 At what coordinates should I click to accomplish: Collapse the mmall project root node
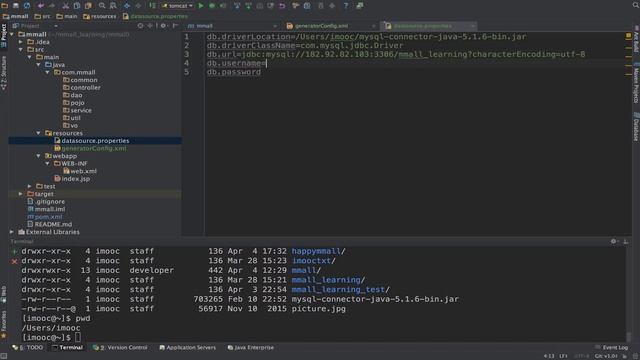pyautogui.click(x=12, y=34)
